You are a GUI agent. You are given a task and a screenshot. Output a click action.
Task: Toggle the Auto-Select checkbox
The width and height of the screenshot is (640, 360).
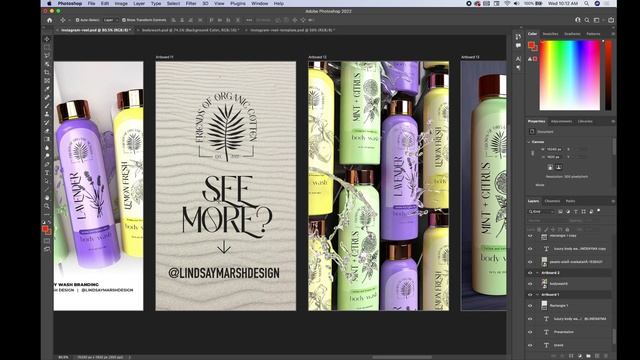(77, 20)
